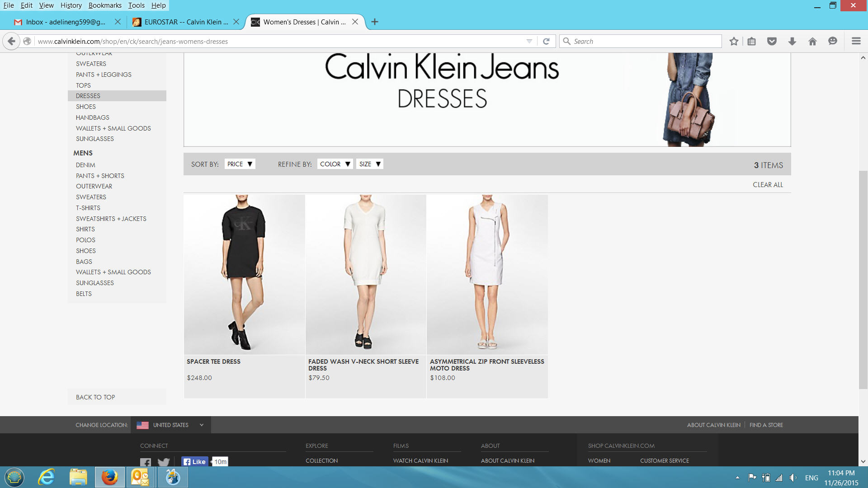Click the mens BELTS link

[84, 294]
